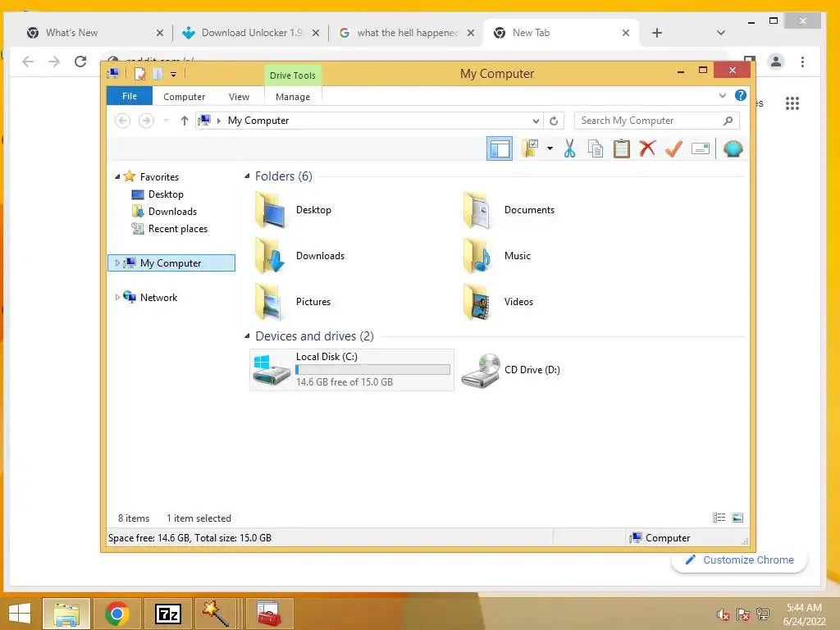
Task: Expand the My Computer tree node
Action: tap(117, 263)
